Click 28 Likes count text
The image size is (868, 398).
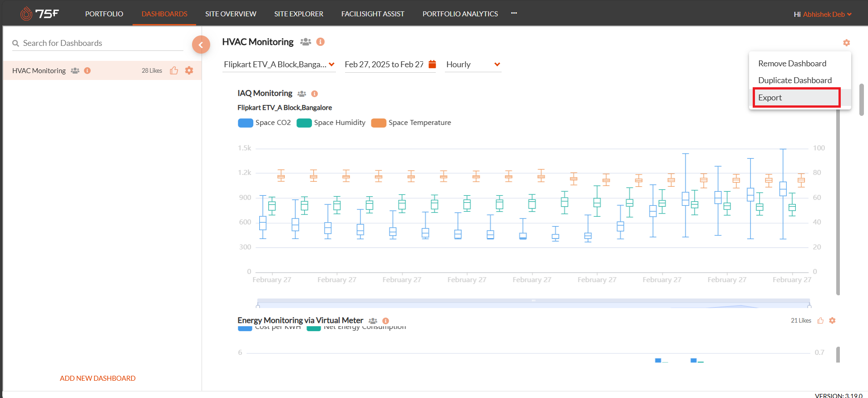152,70
